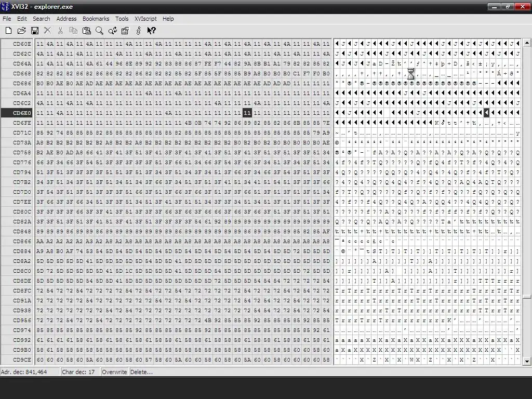This screenshot has width=532, height=399.
Task: Save the file with the floppy disk icon
Action: 35,31
